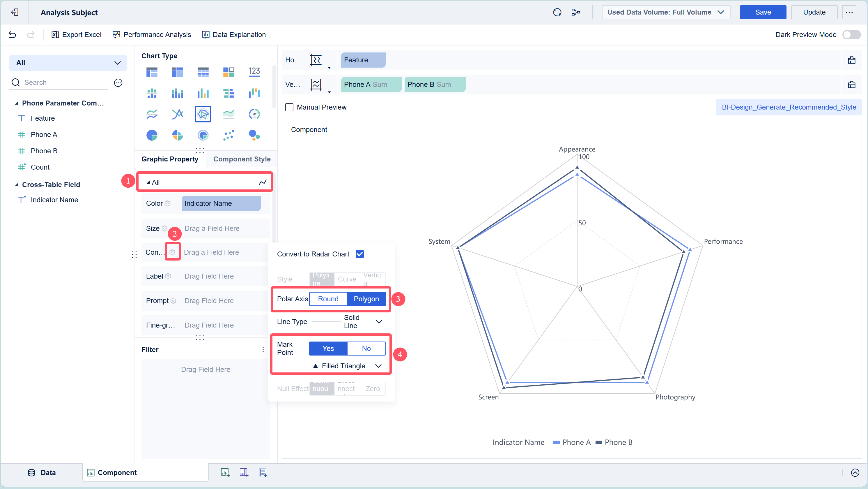The image size is (868, 489).
Task: Pick the gauge chart type icon
Action: click(254, 114)
